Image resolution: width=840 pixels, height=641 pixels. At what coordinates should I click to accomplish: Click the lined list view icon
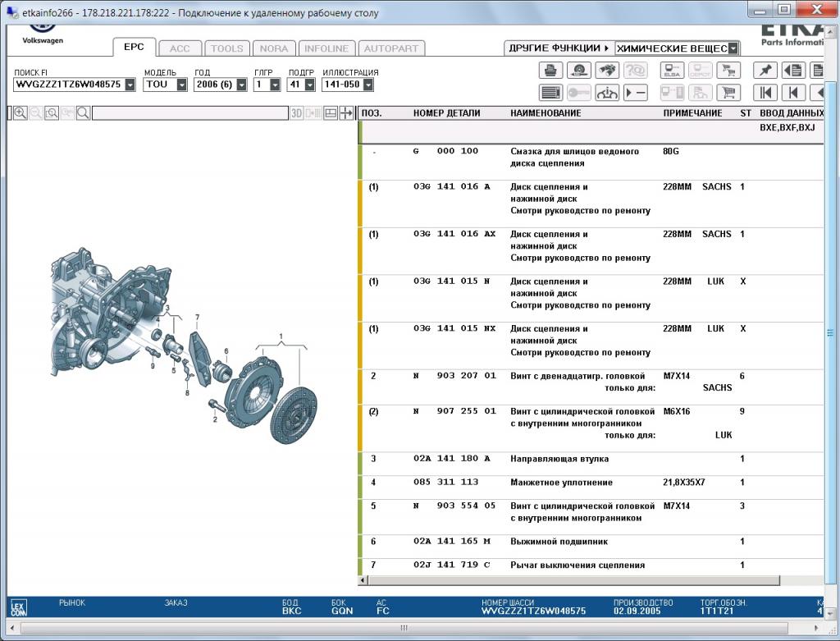(x=550, y=93)
